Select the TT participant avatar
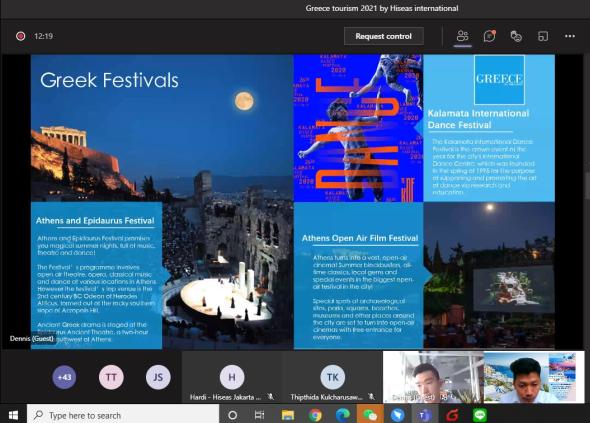Screen dimensions: 590x423 [111, 377]
